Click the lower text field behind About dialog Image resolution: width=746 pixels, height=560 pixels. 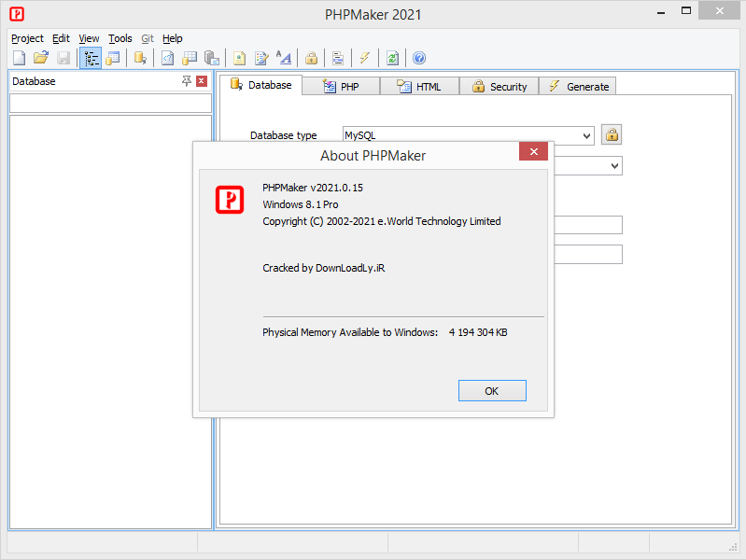(588, 254)
